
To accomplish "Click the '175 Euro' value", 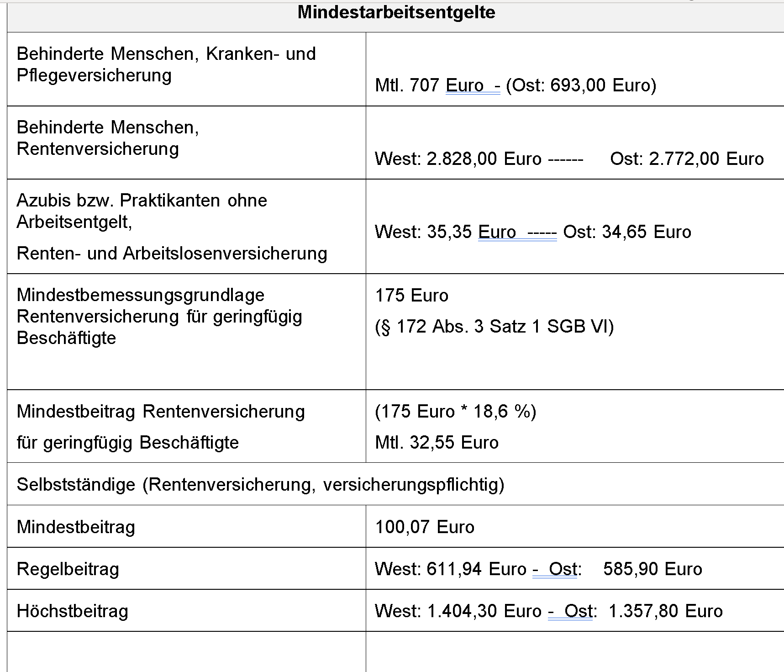I will click(411, 296).
